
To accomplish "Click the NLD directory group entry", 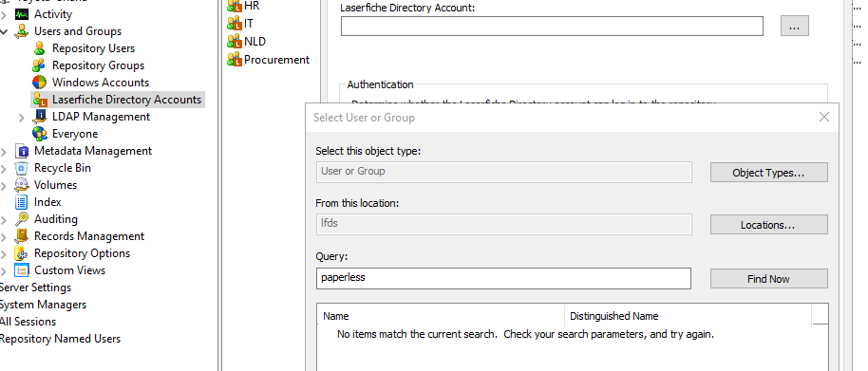I will 247,42.
